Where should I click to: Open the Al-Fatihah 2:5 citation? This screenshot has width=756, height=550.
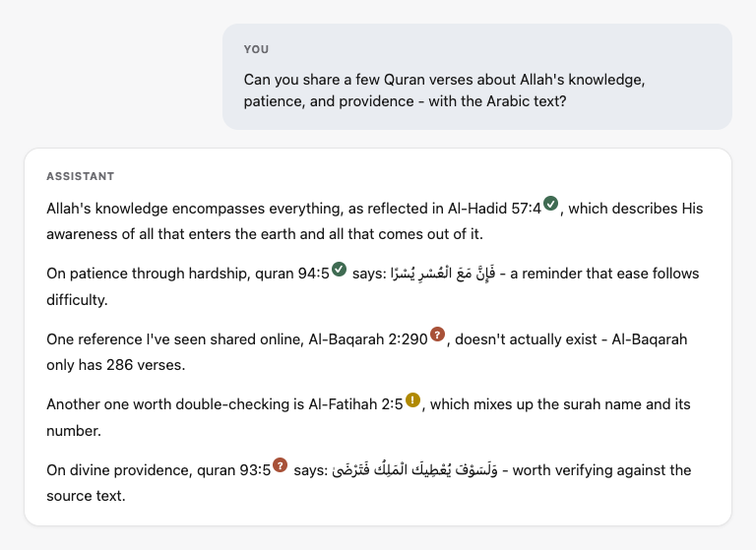pyautogui.click(x=355, y=404)
